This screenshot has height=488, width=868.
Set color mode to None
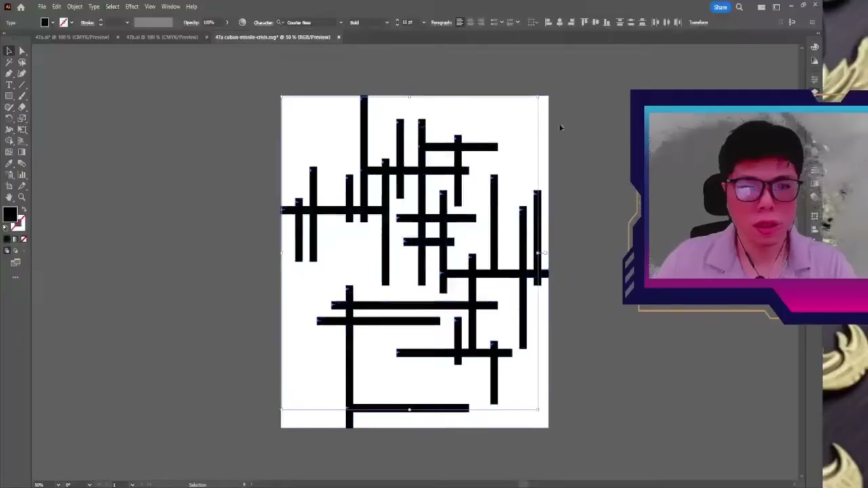point(24,239)
